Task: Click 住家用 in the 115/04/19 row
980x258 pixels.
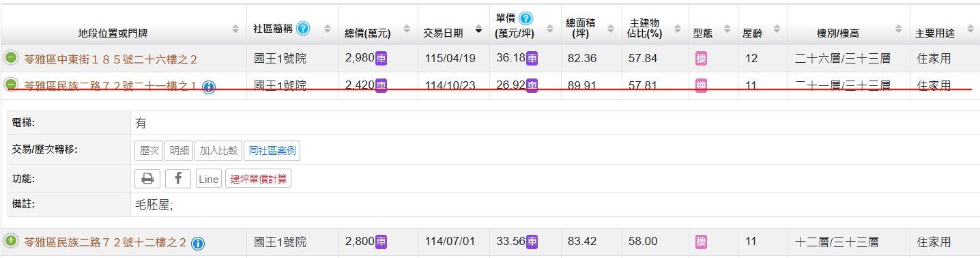Action: pyautogui.click(x=934, y=59)
